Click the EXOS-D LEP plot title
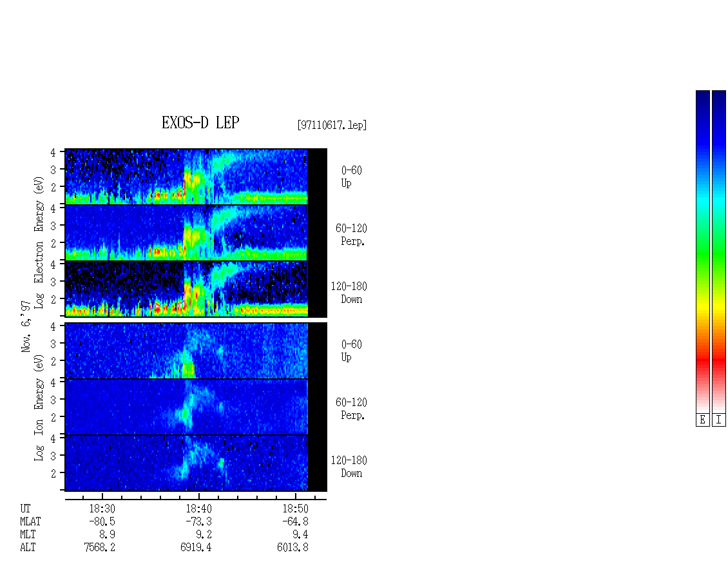The height and width of the screenshot is (564, 728). tap(200, 122)
